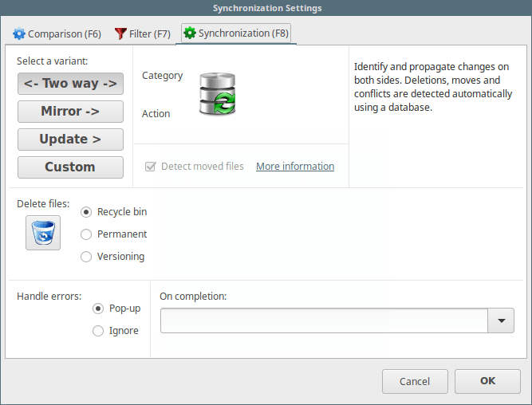Image resolution: width=532 pixels, height=405 pixels.
Task: Toggle the Detect moved files checkbox
Action: tap(150, 167)
